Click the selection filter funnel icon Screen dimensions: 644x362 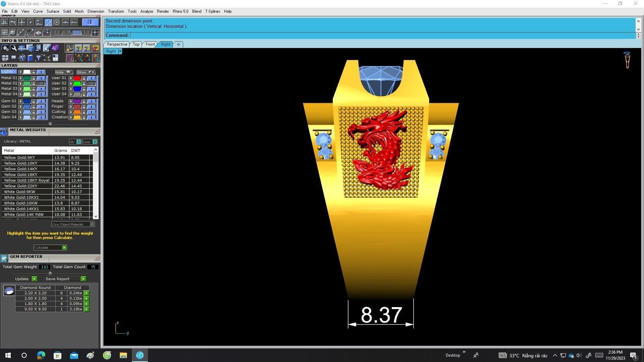pos(39,58)
